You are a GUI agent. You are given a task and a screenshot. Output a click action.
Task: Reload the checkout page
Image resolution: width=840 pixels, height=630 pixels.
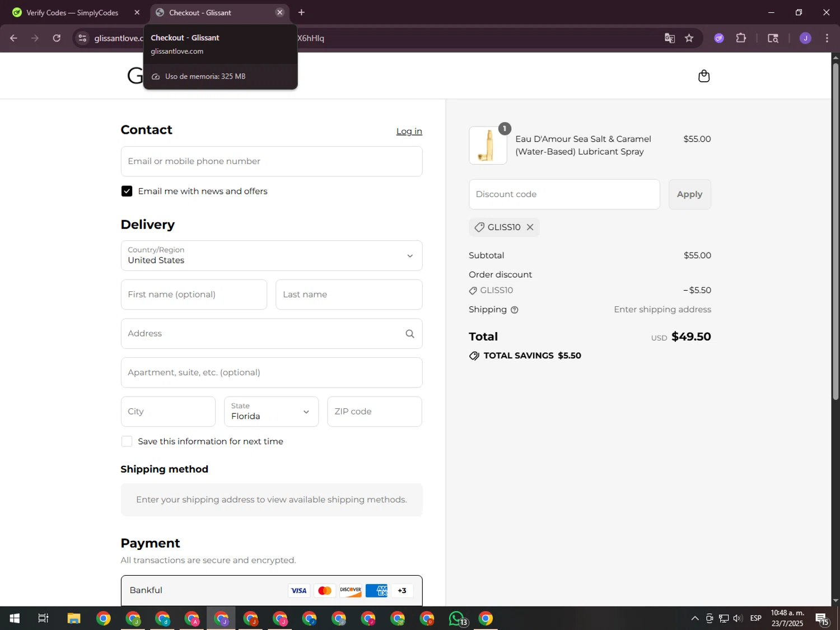pyautogui.click(x=57, y=38)
